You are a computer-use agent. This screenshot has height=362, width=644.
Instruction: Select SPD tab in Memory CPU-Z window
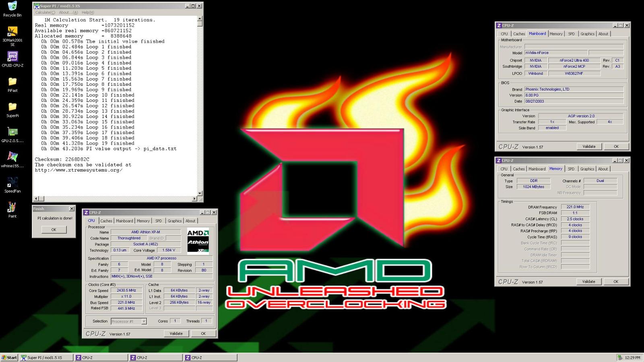(571, 169)
